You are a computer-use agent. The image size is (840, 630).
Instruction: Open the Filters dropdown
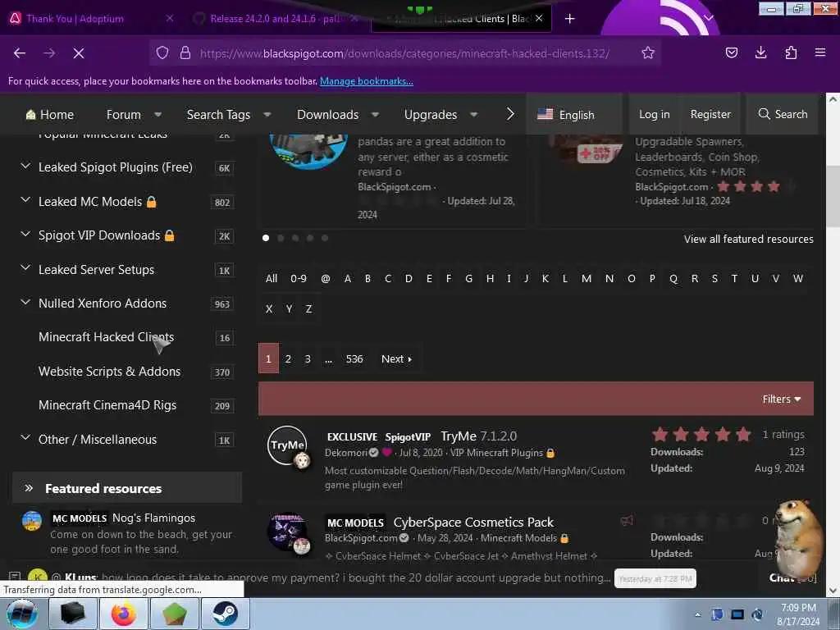tap(782, 399)
